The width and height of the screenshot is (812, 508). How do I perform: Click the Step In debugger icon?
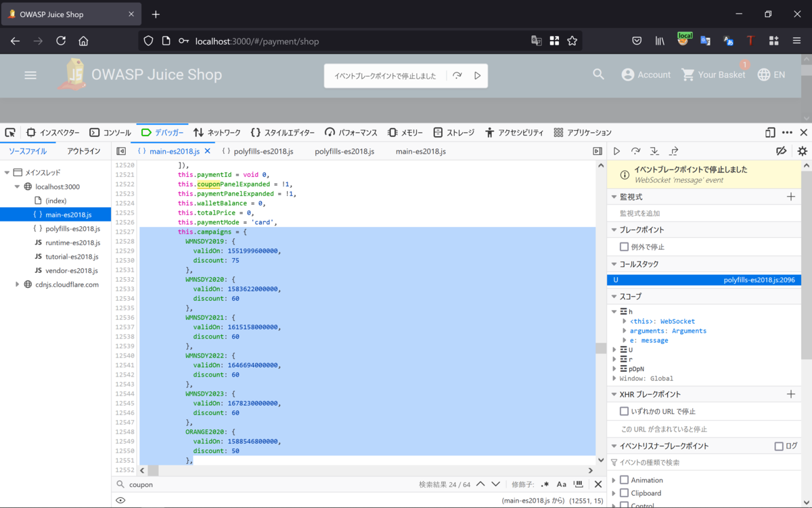[654, 151]
